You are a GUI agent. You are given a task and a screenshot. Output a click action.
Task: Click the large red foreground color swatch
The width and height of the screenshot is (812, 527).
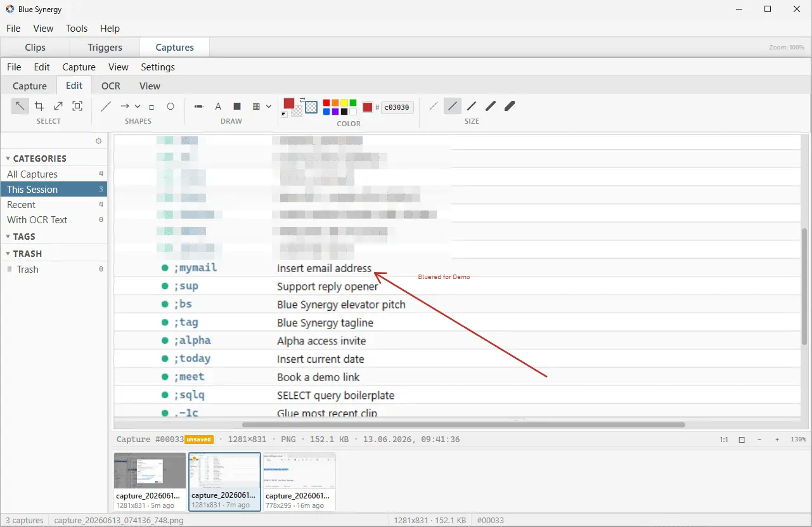tap(289, 103)
